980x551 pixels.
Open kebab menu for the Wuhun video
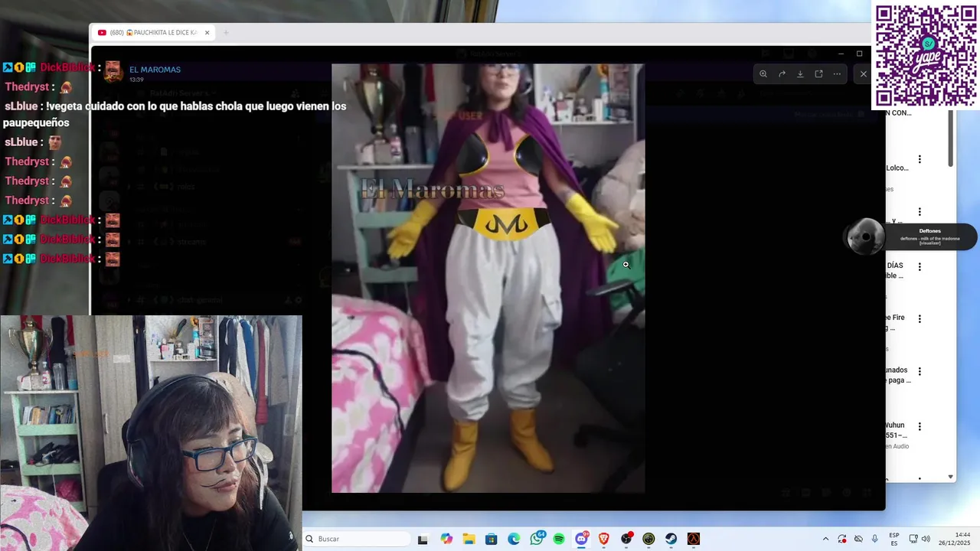point(920,426)
